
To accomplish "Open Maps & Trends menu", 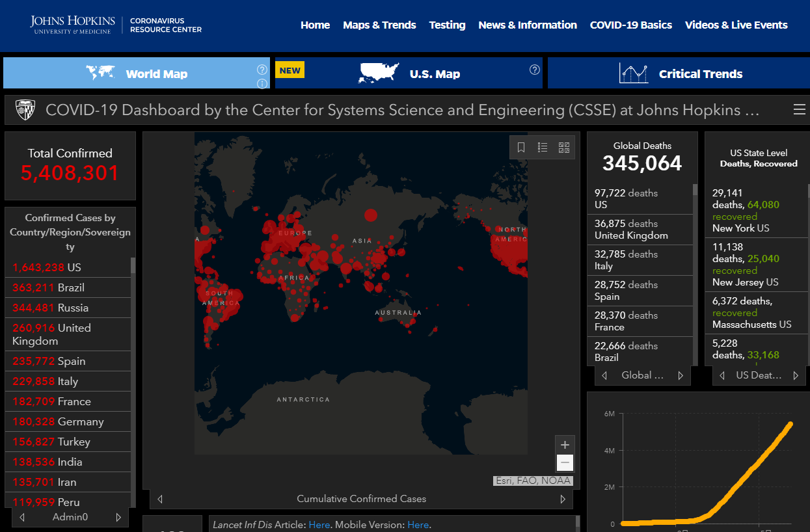I will tap(379, 25).
